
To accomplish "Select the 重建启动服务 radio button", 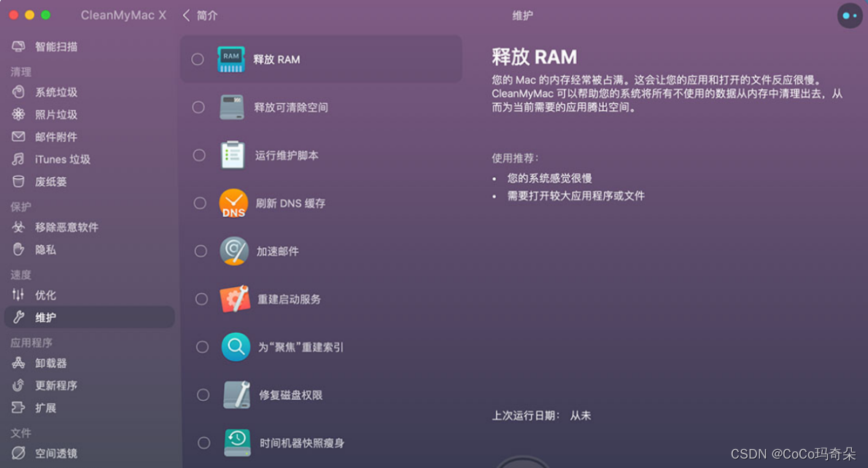I will point(201,299).
